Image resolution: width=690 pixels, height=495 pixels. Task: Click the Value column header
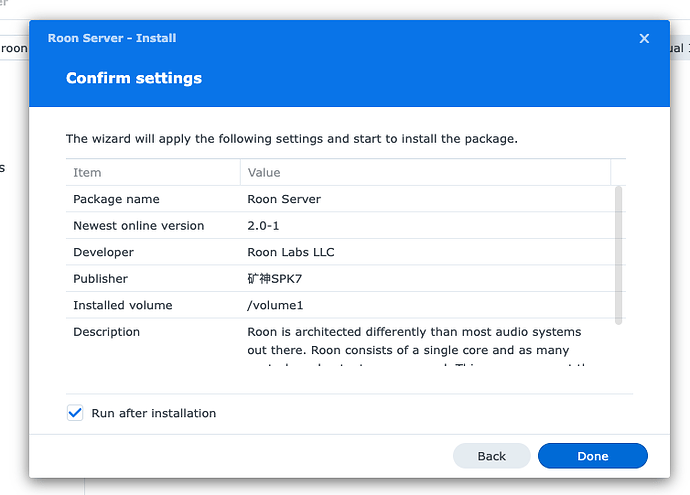click(264, 173)
